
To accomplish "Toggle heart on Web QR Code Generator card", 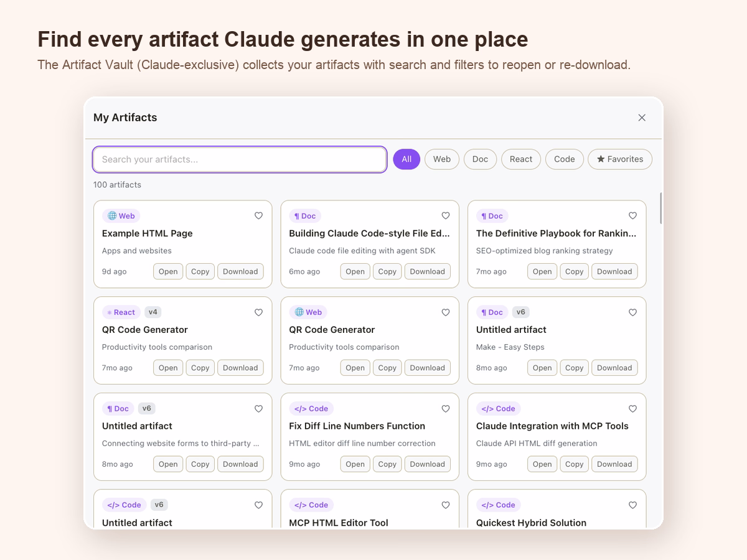I will [x=446, y=312].
